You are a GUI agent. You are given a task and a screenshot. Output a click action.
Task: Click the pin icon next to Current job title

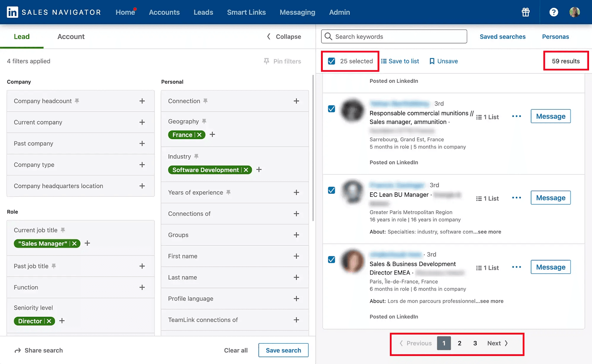[63, 230]
